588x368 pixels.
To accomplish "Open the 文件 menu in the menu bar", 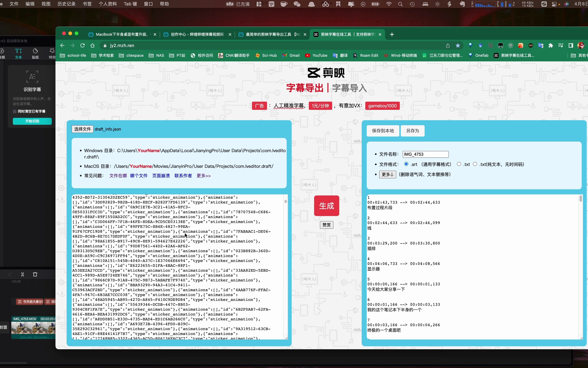I will pyautogui.click(x=14, y=4).
